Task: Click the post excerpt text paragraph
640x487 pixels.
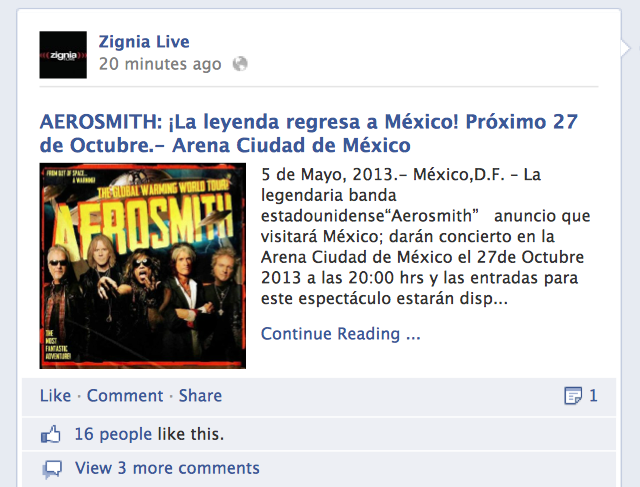Action: (425, 236)
